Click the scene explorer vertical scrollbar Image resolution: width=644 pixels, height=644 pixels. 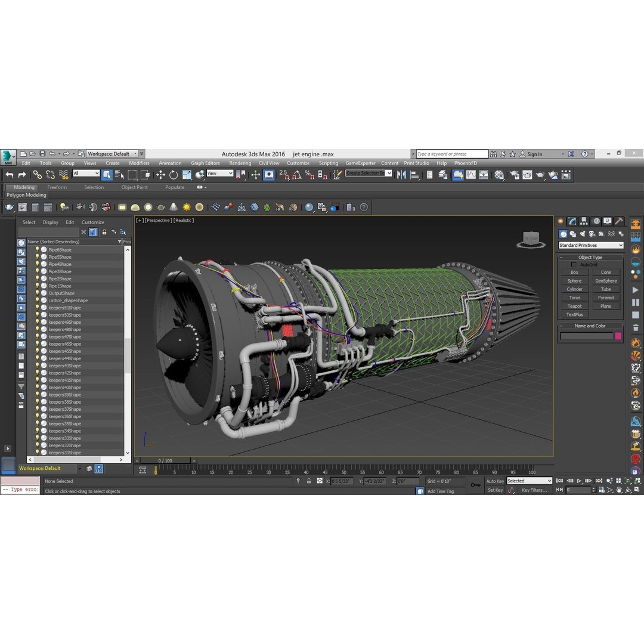[x=128, y=351]
